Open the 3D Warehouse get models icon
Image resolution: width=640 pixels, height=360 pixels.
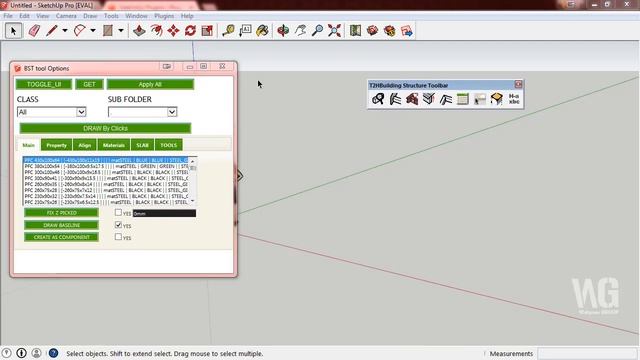372,31
